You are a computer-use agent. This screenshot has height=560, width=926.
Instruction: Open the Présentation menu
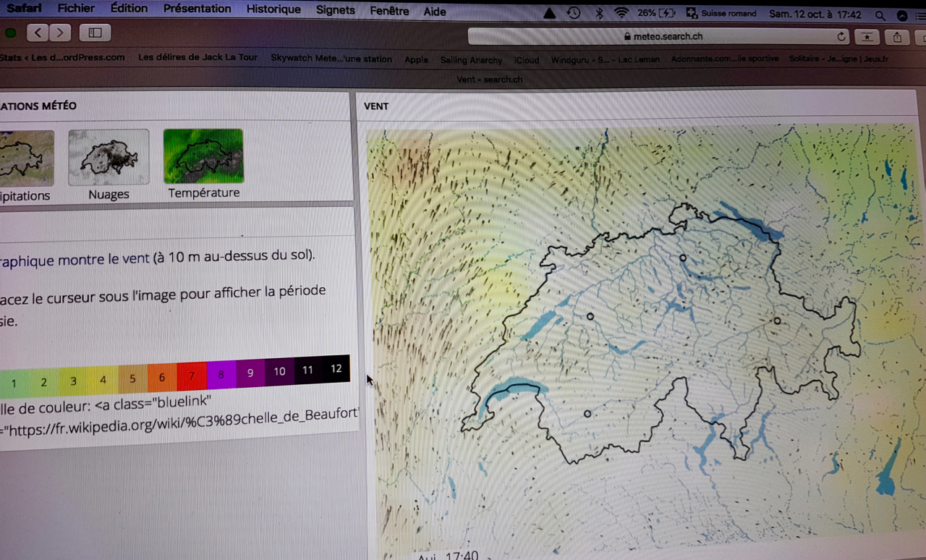[197, 9]
